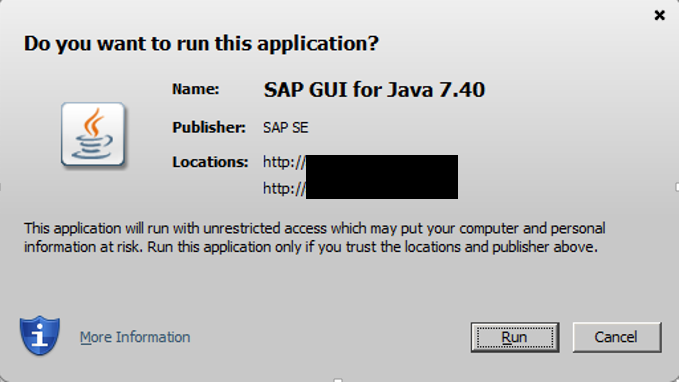Click the second http:// location entry
The width and height of the screenshot is (679, 382).
[284, 188]
